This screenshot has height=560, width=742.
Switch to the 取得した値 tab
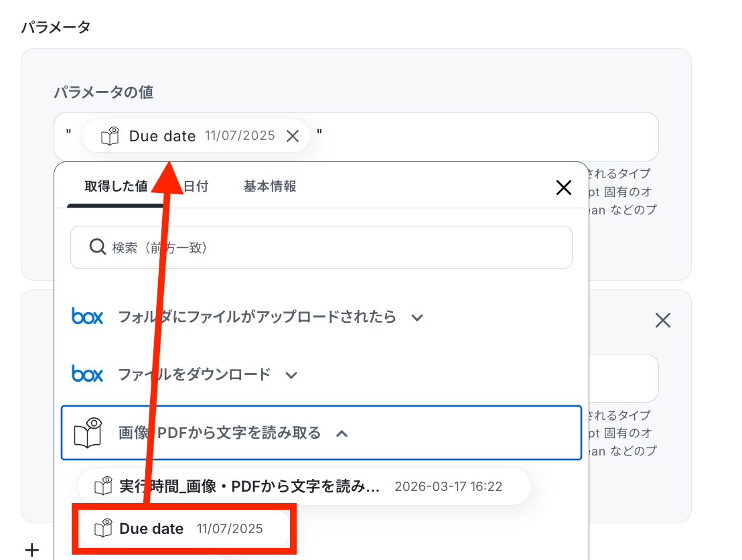(116, 186)
